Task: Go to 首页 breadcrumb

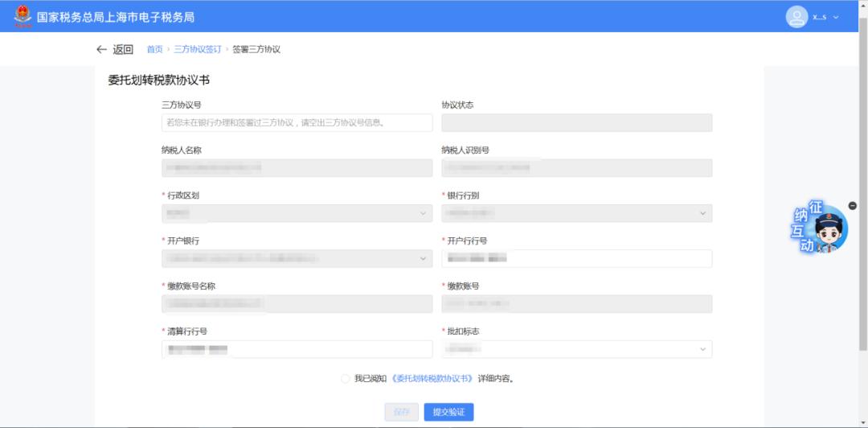Action: pyautogui.click(x=154, y=50)
